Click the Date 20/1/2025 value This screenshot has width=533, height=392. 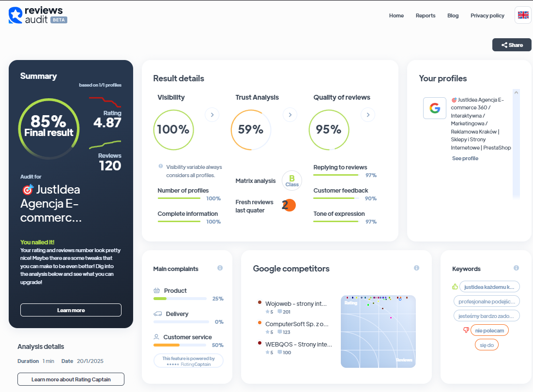click(x=90, y=361)
